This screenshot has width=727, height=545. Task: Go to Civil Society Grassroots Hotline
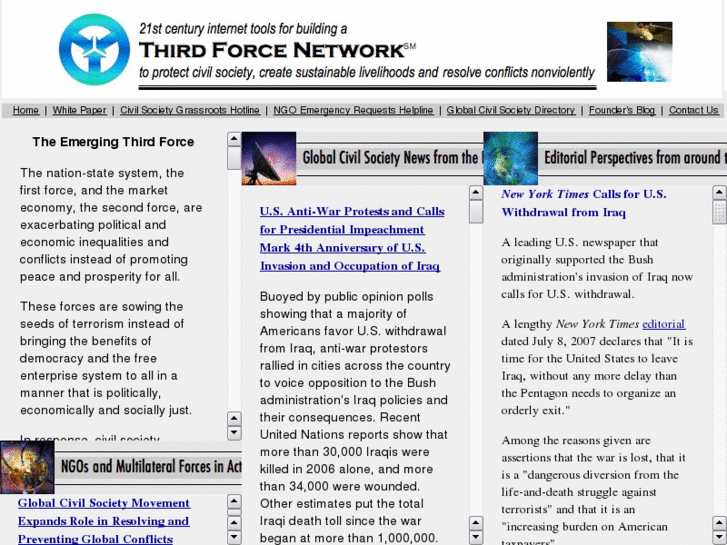[x=190, y=110]
